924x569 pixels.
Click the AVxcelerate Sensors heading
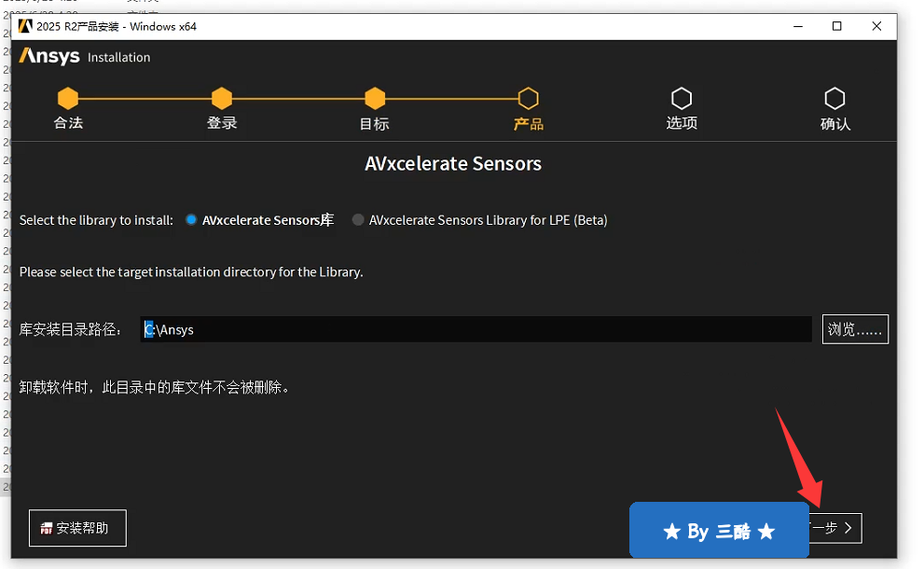[453, 163]
